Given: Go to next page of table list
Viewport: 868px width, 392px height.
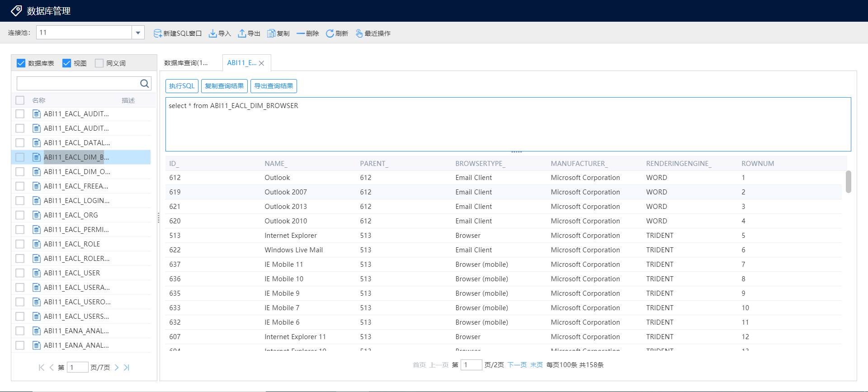Looking at the screenshot, I should coord(117,368).
